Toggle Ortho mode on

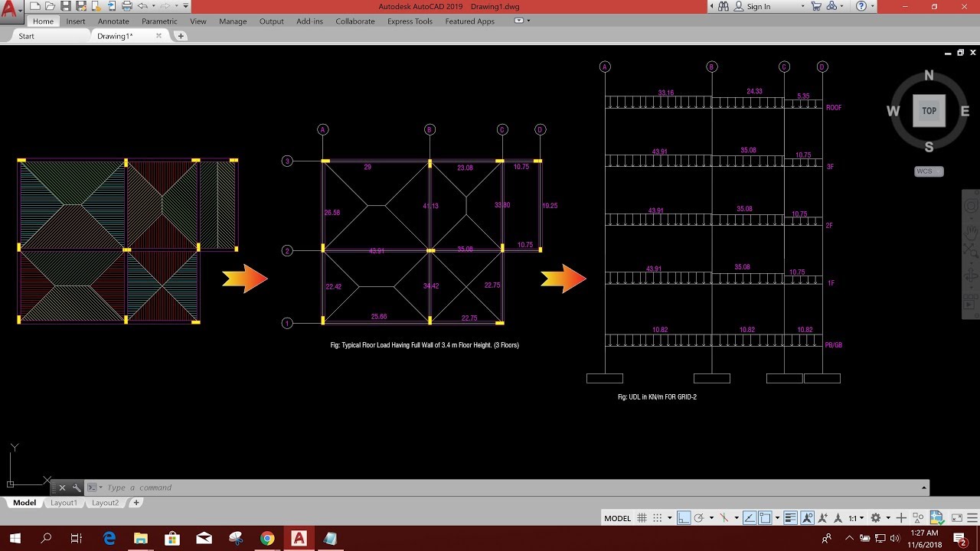point(682,518)
